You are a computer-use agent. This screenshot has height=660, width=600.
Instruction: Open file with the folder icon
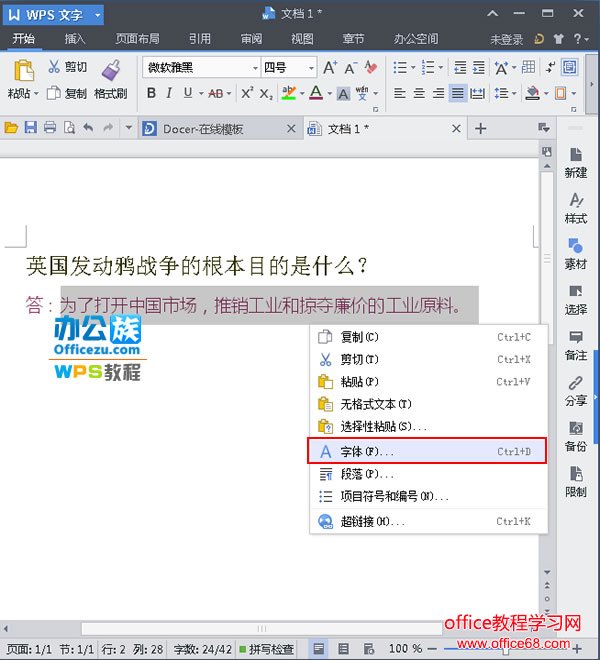click(11, 128)
